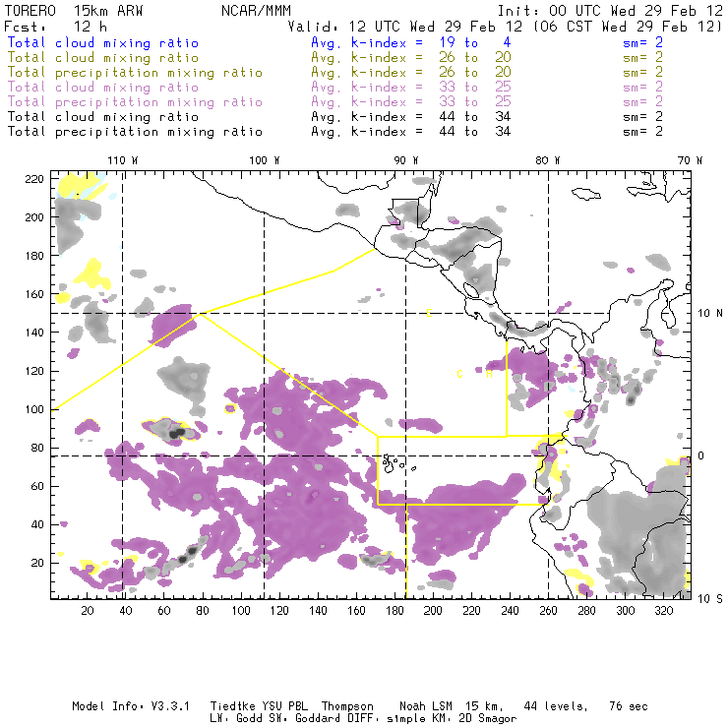Image resolution: width=728 pixels, height=728 pixels.
Task: Click the x-axis tick label '180'
Action: (394, 611)
